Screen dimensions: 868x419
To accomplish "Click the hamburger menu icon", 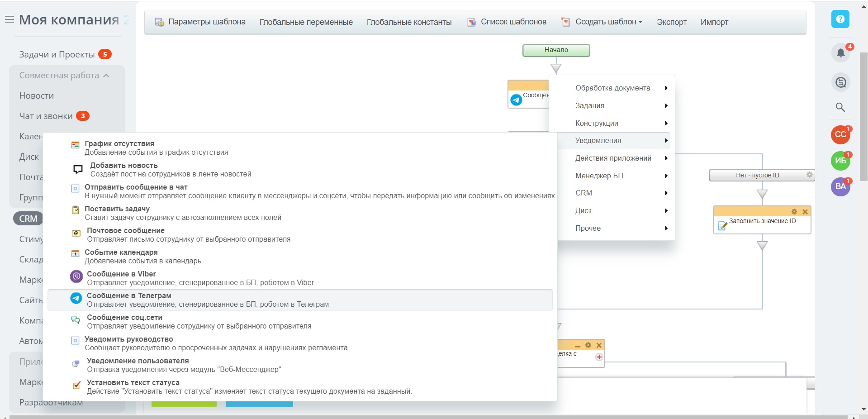I will coord(9,19).
